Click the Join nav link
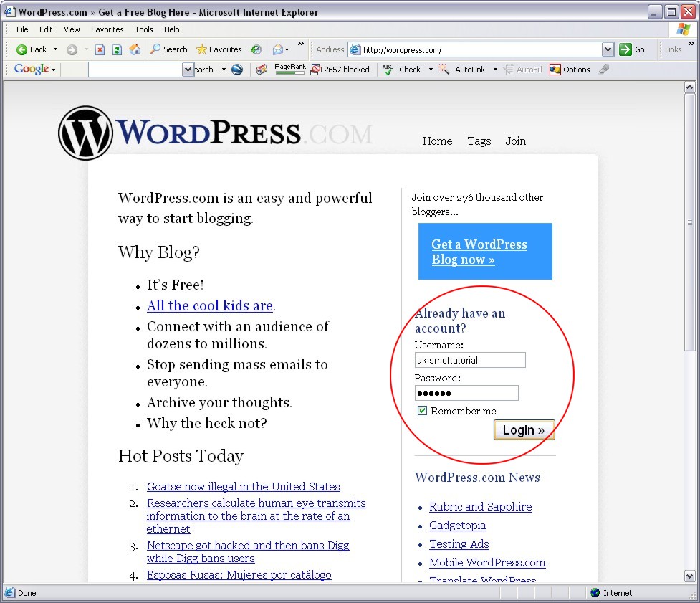700x603 pixels. (516, 141)
